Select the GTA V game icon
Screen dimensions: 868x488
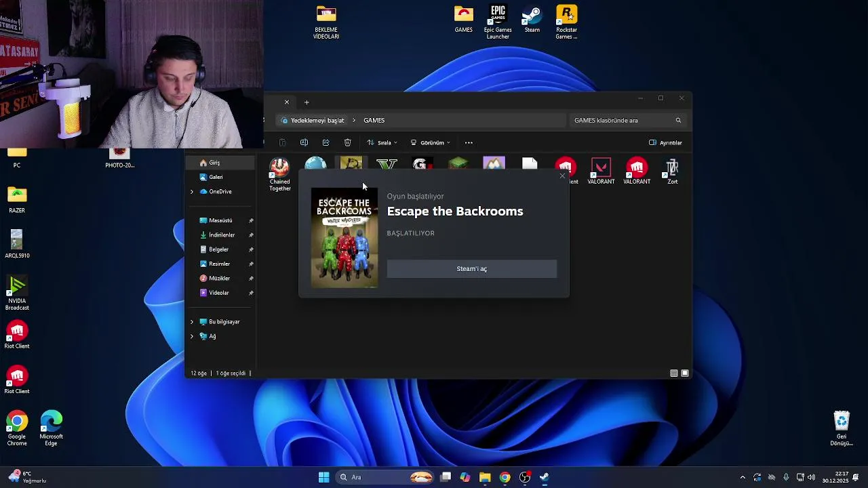coord(387,165)
